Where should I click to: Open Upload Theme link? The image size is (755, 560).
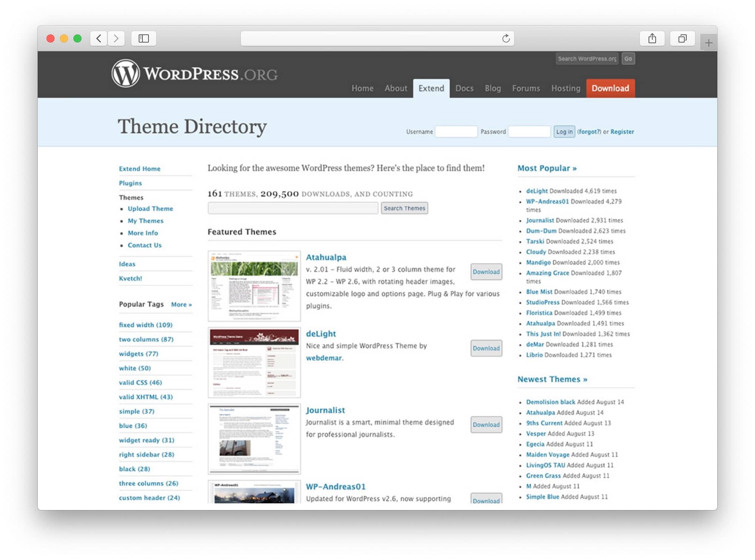click(x=150, y=208)
